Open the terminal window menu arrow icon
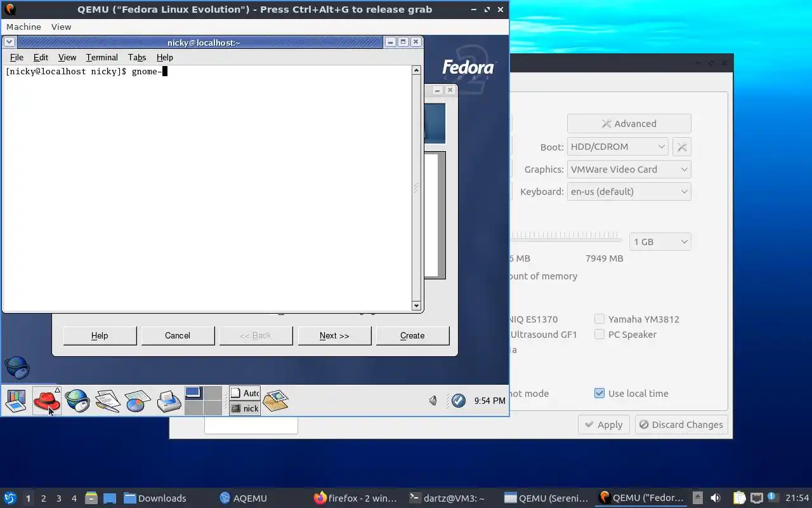 click(x=10, y=42)
